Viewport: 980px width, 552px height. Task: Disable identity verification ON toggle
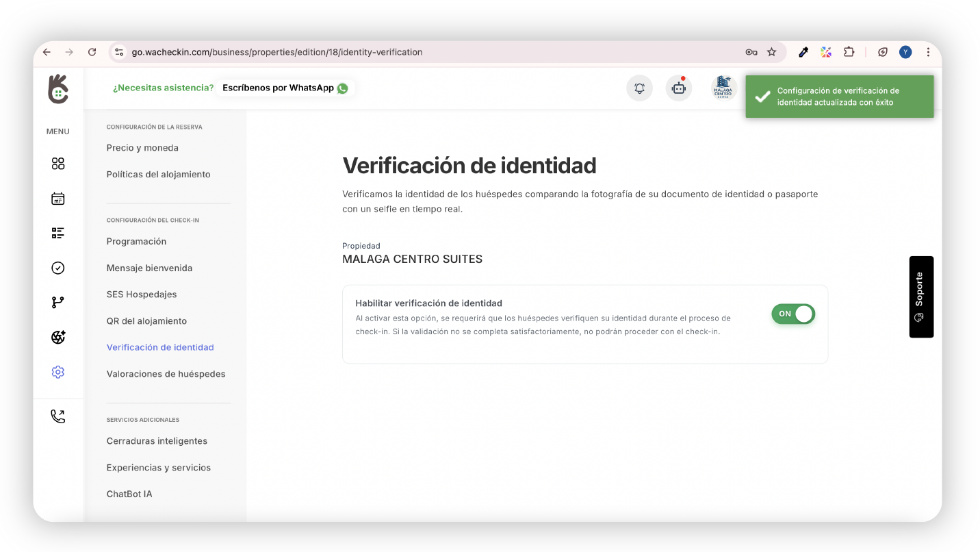(793, 314)
